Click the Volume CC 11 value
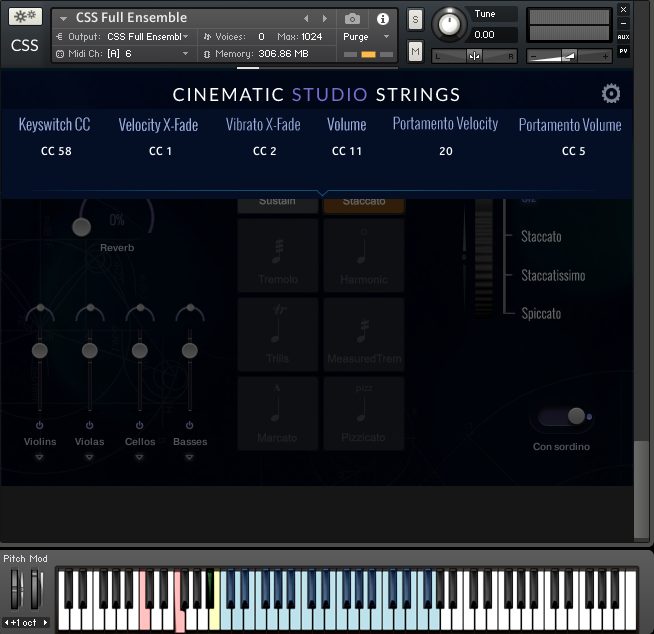 pos(347,151)
